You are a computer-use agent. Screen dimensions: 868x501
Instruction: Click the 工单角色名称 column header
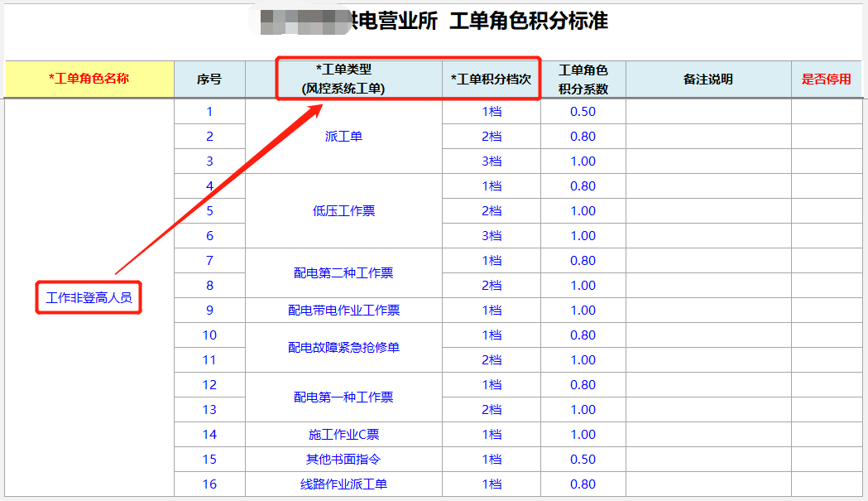click(89, 79)
